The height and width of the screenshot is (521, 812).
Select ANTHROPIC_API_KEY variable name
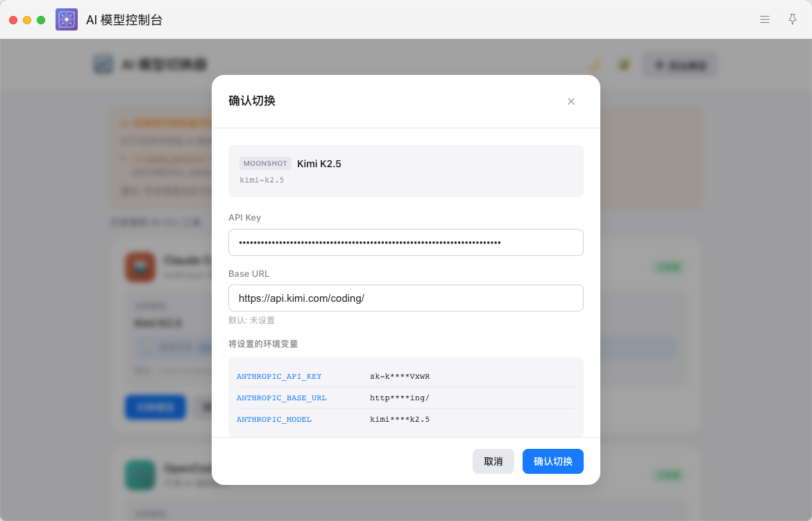279,377
